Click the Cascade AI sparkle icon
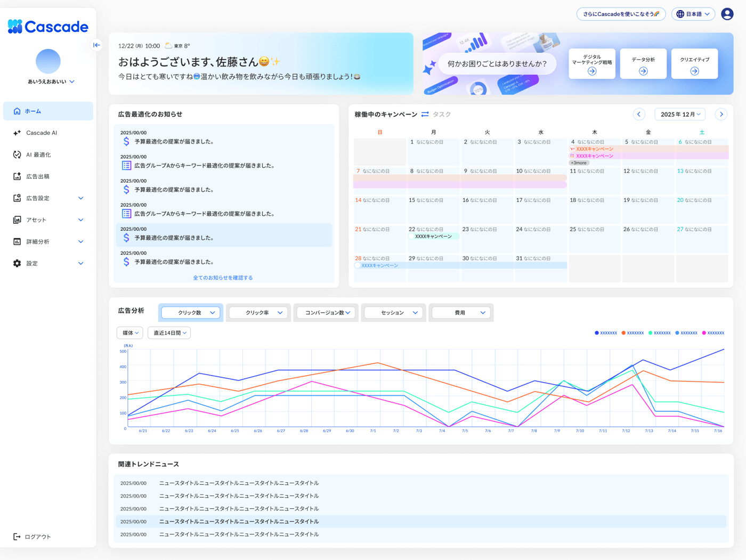This screenshot has width=746, height=560. pos(17,133)
